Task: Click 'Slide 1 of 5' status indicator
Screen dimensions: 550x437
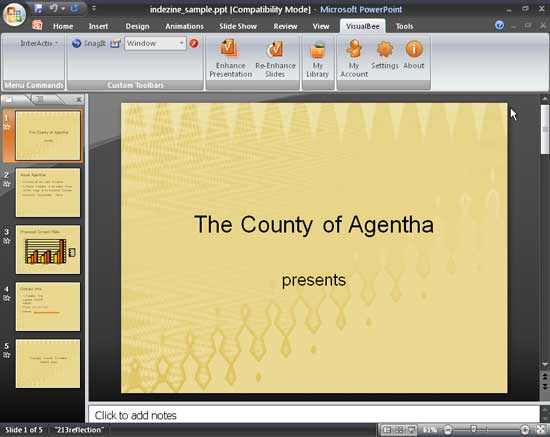Action: 24,430
